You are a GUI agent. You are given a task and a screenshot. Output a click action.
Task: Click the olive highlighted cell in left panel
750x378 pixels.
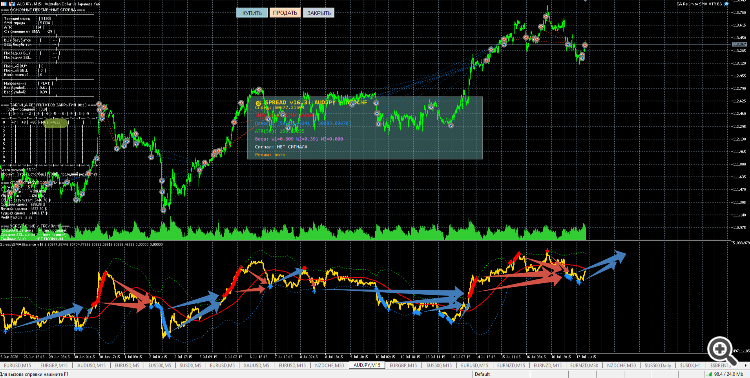[55, 124]
